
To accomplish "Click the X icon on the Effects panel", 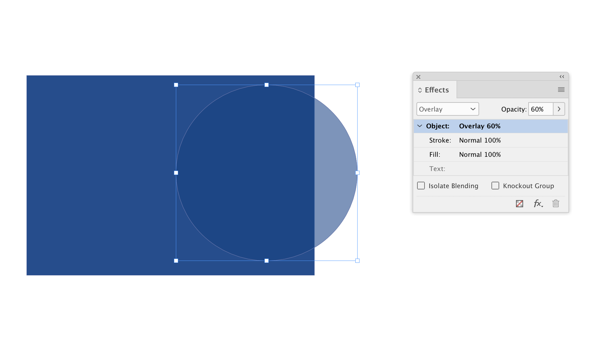I will [x=418, y=77].
